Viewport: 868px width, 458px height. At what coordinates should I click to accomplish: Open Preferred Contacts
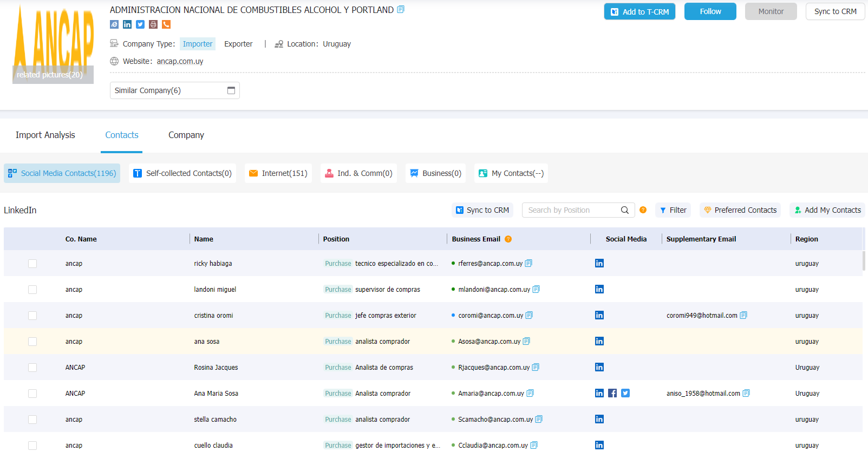coord(740,210)
